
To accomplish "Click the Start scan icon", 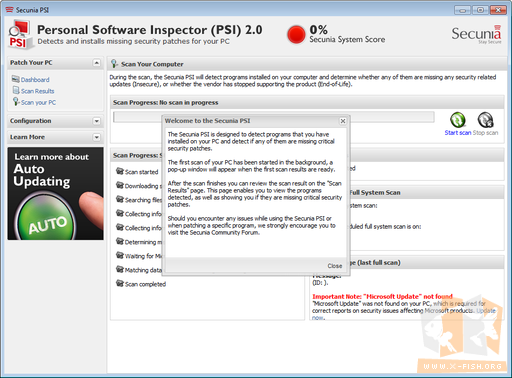I will pyautogui.click(x=458, y=120).
